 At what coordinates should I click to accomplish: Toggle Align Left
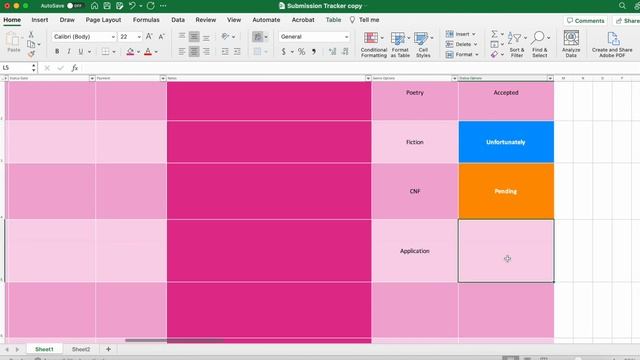pyautogui.click(x=182, y=51)
